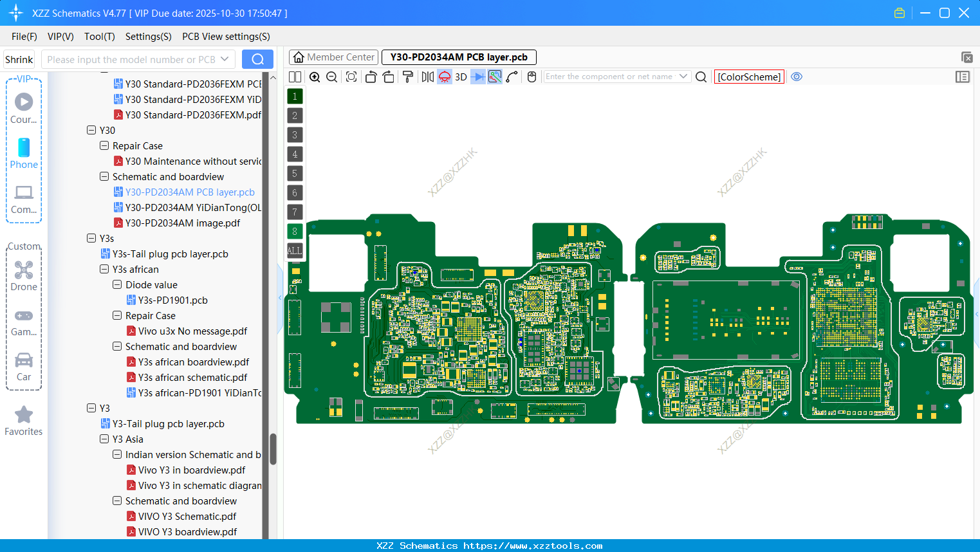
Task: Toggle the eye visibility icon beside ColorScheme
Action: [797, 77]
